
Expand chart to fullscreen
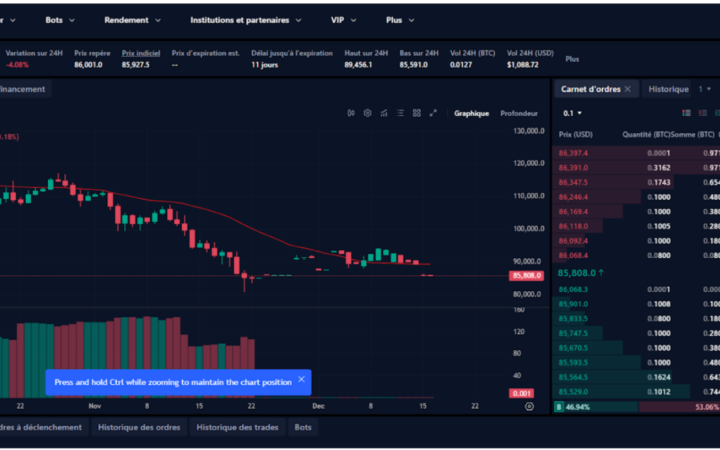pyautogui.click(x=433, y=113)
